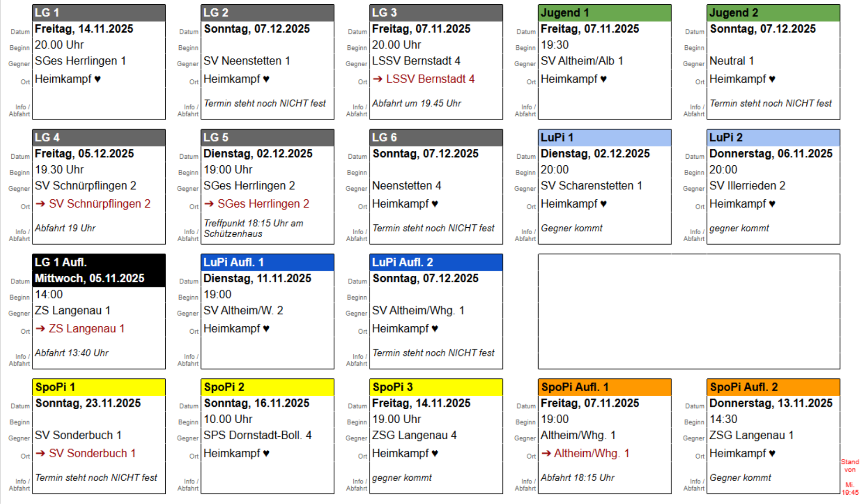Click the red arrow before LSSV Bernstadt 4
This screenshot has width=860, height=504.
378,79
